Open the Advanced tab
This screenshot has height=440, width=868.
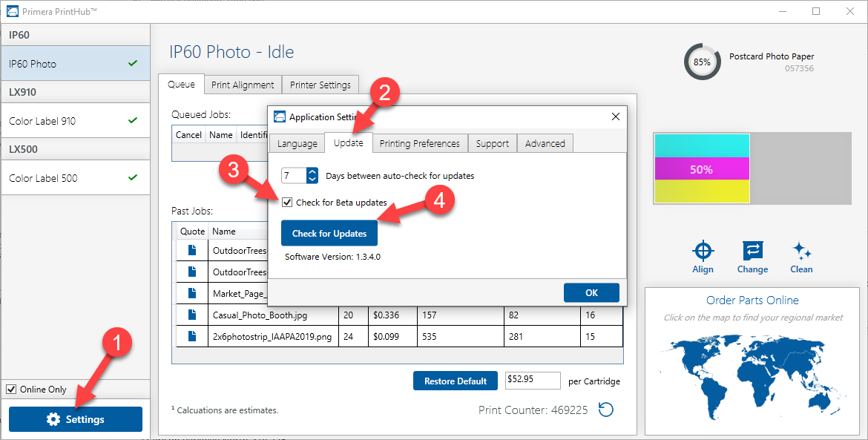545,143
